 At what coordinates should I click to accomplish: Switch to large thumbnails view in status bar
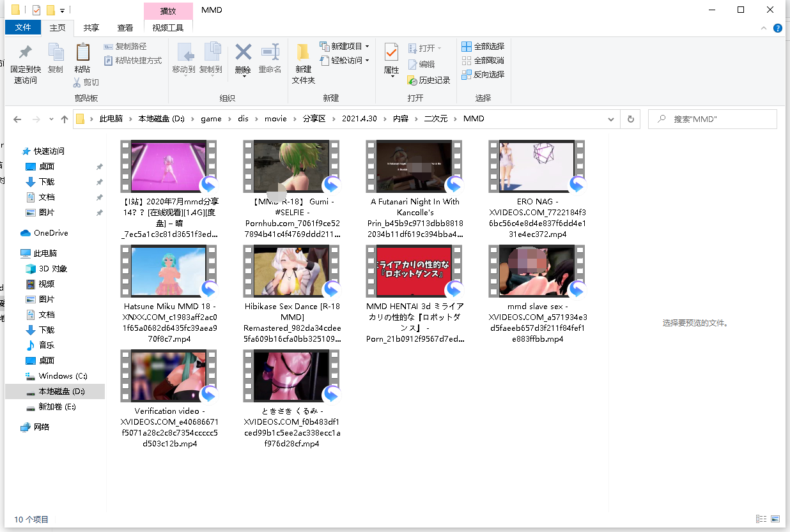coord(775,519)
